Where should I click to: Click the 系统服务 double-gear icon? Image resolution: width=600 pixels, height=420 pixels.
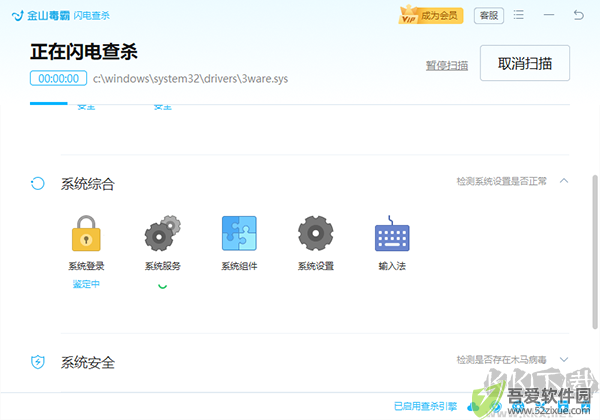click(x=163, y=233)
